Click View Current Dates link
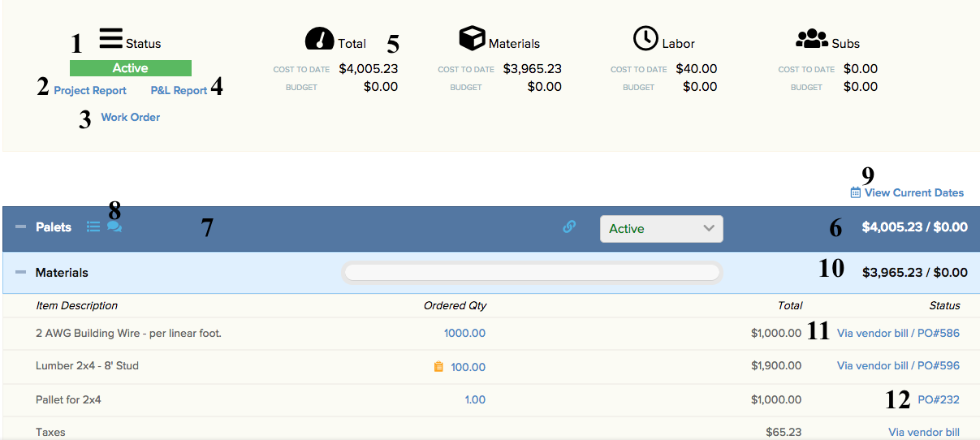This screenshot has height=440, width=980. click(x=913, y=193)
